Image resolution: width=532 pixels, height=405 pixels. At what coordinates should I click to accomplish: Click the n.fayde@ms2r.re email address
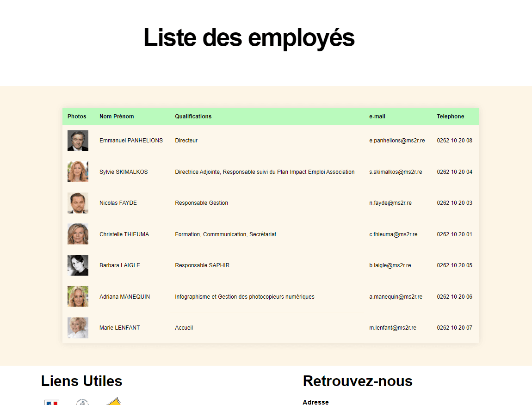[390, 203]
